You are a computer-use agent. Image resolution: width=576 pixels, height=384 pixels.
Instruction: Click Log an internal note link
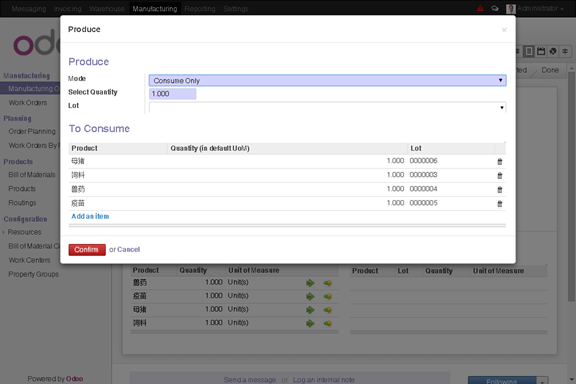[323, 380]
